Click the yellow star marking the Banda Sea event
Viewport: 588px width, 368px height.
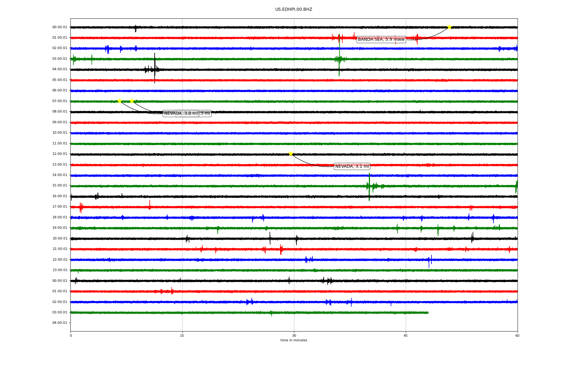coord(449,27)
